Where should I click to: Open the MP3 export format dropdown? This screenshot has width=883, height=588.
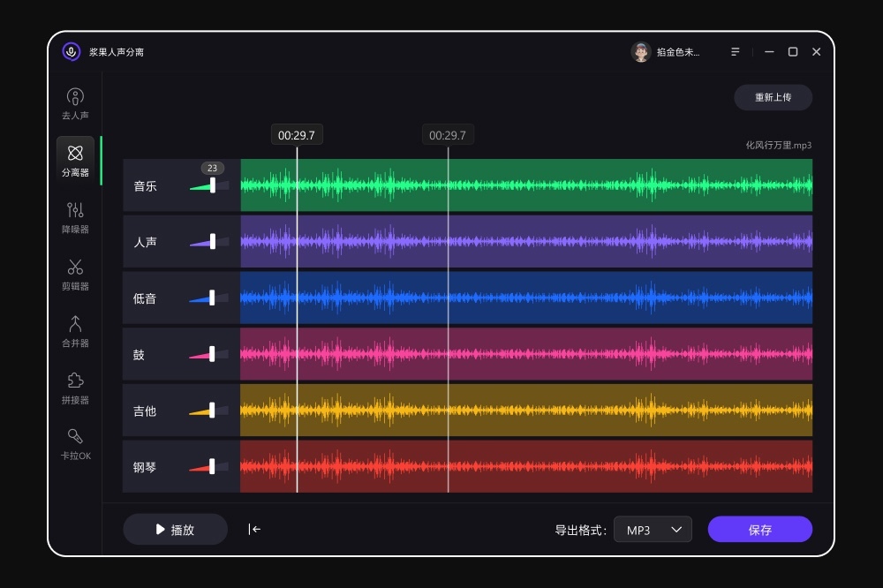pyautogui.click(x=653, y=529)
